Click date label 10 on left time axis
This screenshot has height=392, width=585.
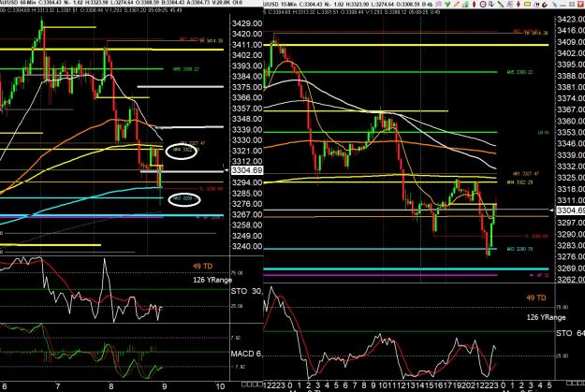[x=220, y=386]
